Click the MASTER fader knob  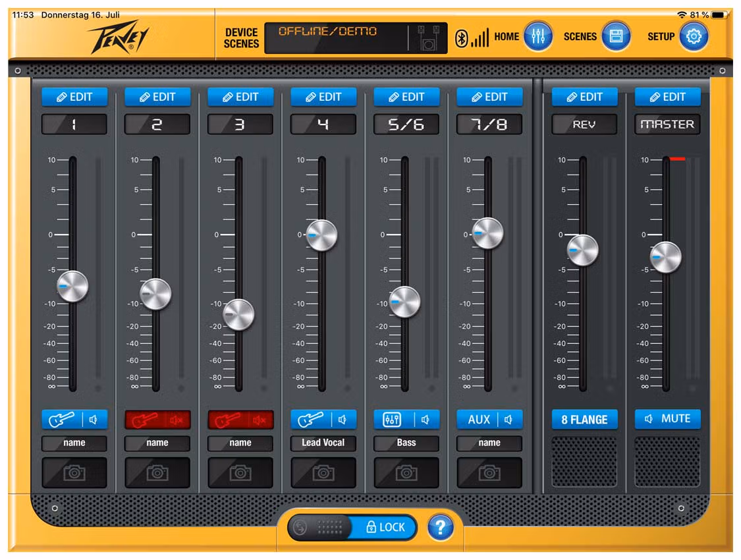pyautogui.click(x=665, y=257)
